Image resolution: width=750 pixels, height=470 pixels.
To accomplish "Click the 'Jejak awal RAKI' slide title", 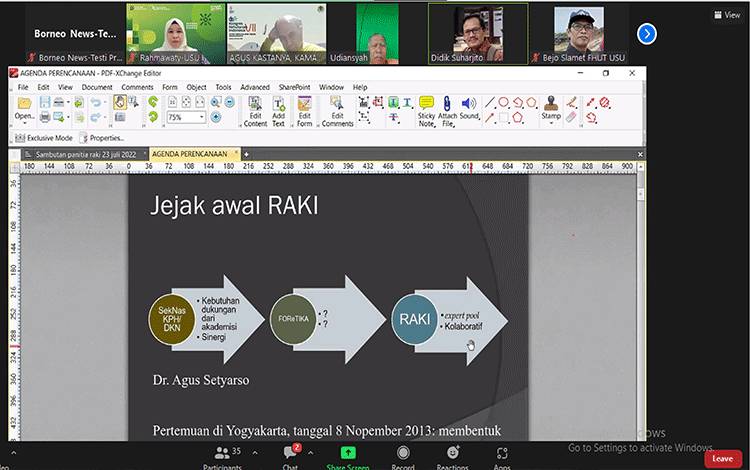I will (234, 206).
